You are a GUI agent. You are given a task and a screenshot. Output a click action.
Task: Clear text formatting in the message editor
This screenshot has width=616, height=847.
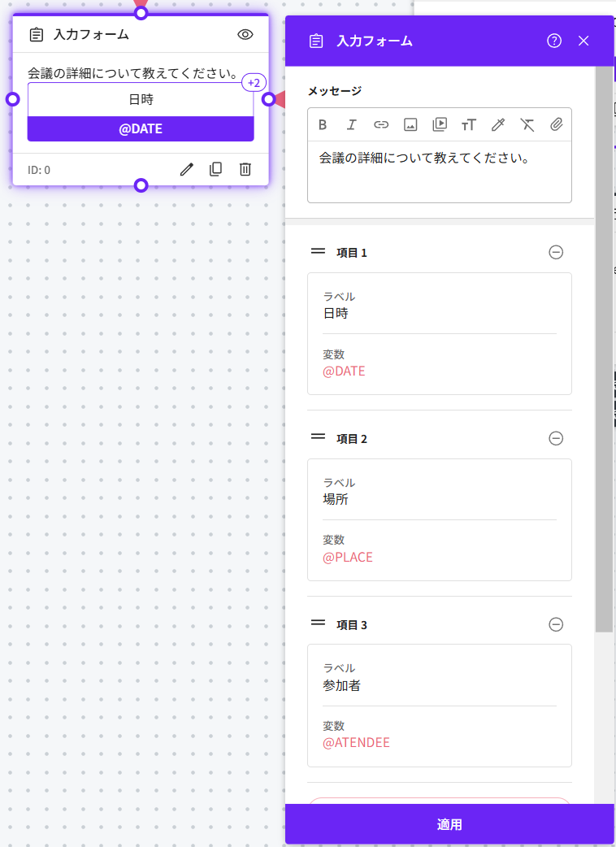(x=527, y=124)
